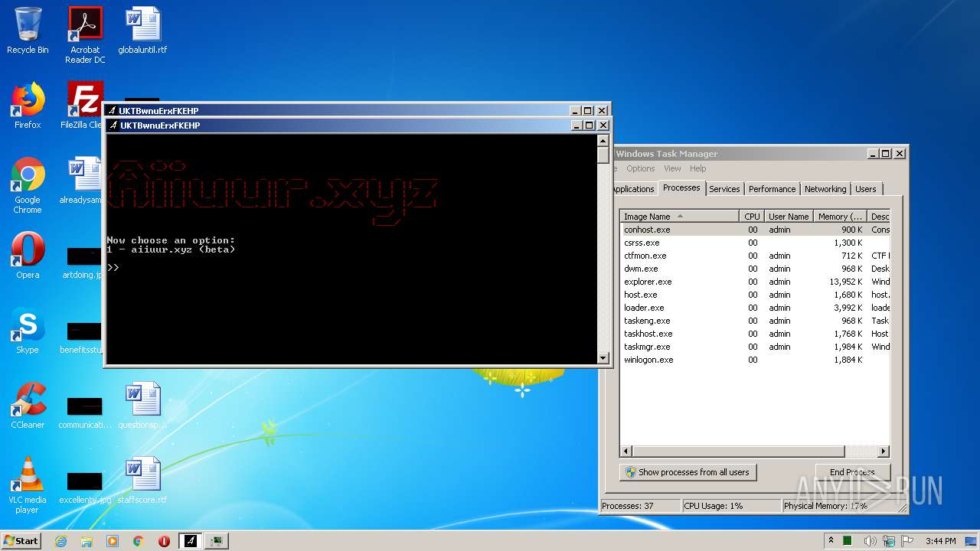
Task: Select host.exe process row
Action: click(x=755, y=295)
